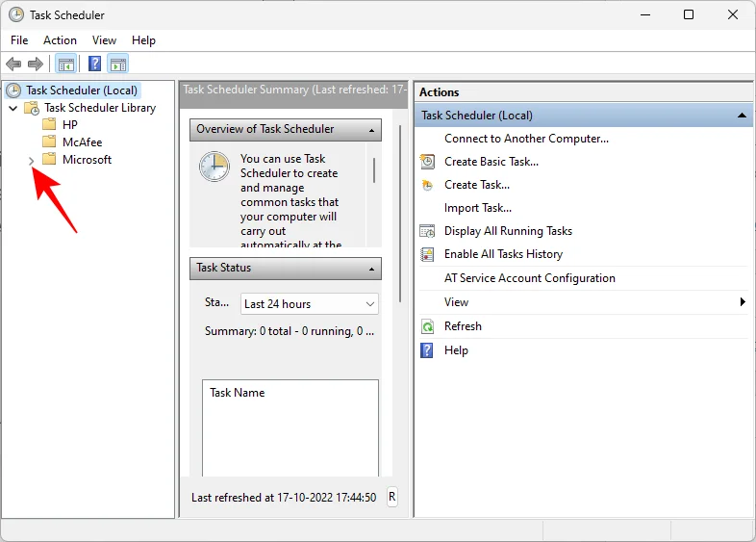
Task: Toggle the Show/Hide Console Tree toolbar icon
Action: pos(65,65)
